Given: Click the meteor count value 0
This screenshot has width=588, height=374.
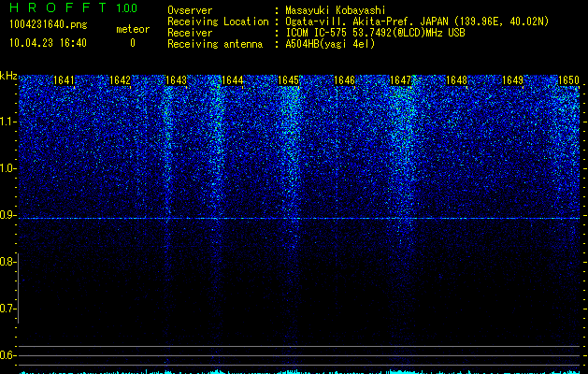Looking at the screenshot, I should (133, 43).
